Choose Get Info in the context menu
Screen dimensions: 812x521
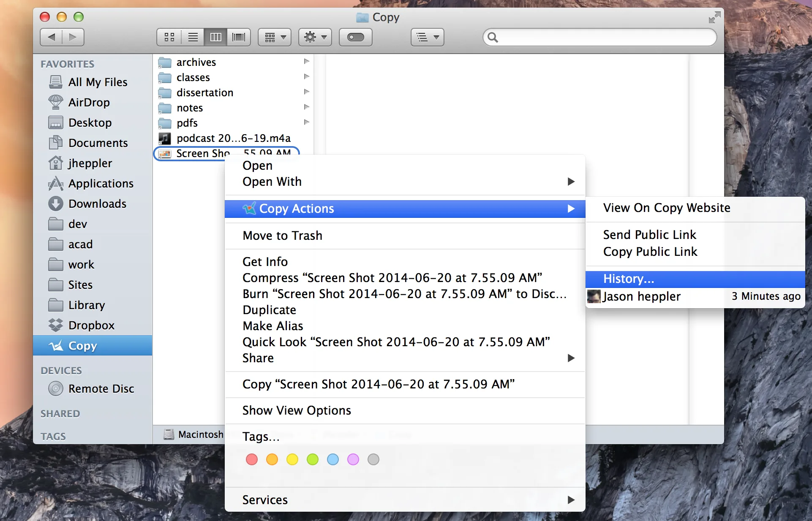(x=405, y=262)
